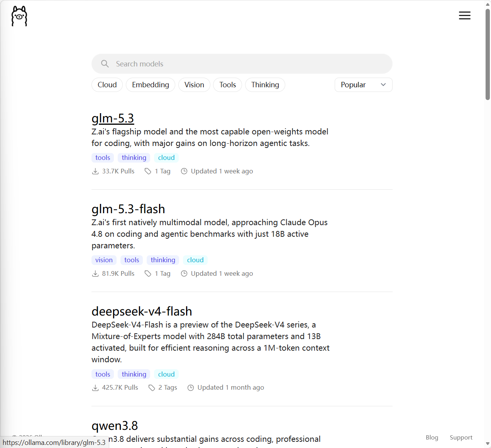Viewport: 491px width, 448px height.
Task: Click the download icon beside 81.9K Pulls
Action: [x=95, y=273]
